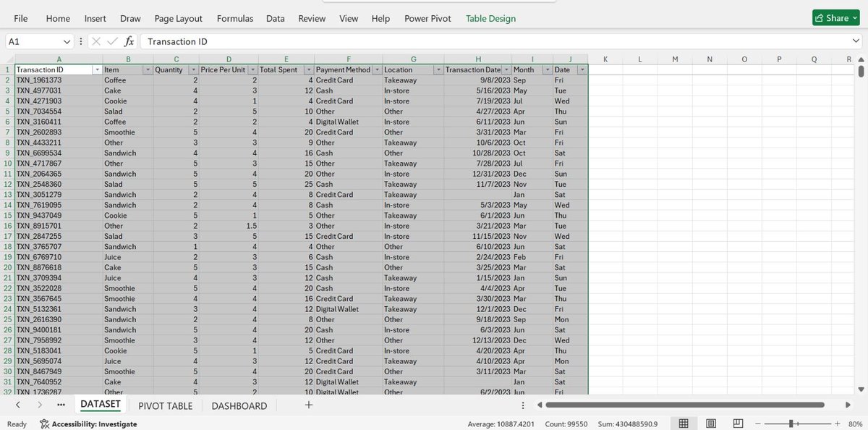This screenshot has width=868, height=430.
Task: Select the Data ribbon tab
Action: pos(275,18)
